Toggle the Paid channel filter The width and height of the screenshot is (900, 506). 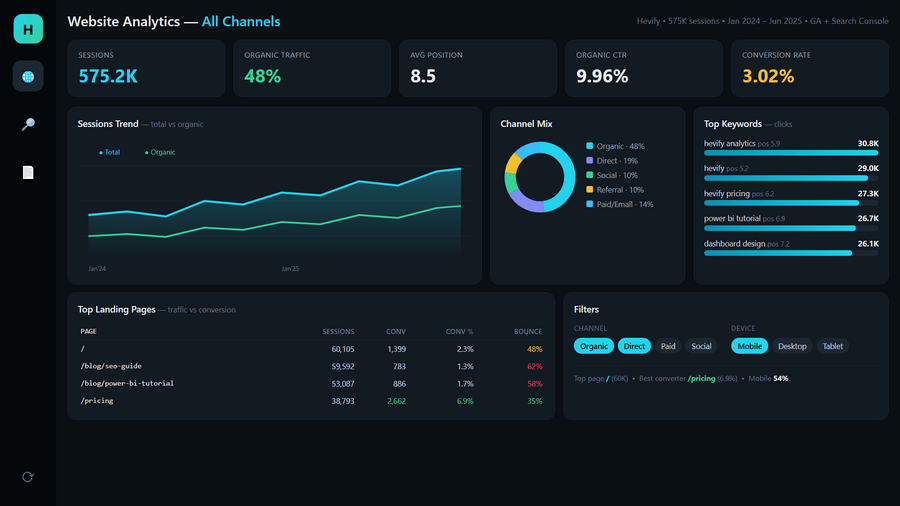point(668,346)
